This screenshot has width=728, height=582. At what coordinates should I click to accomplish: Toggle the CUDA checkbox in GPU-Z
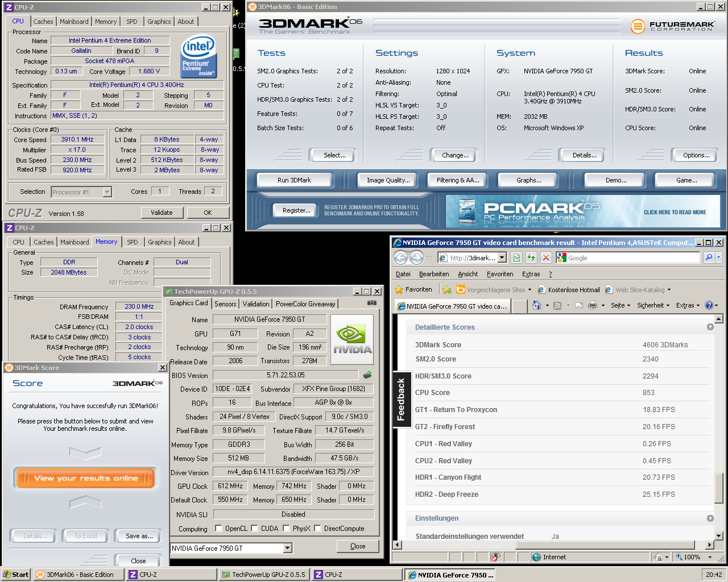tap(254, 528)
